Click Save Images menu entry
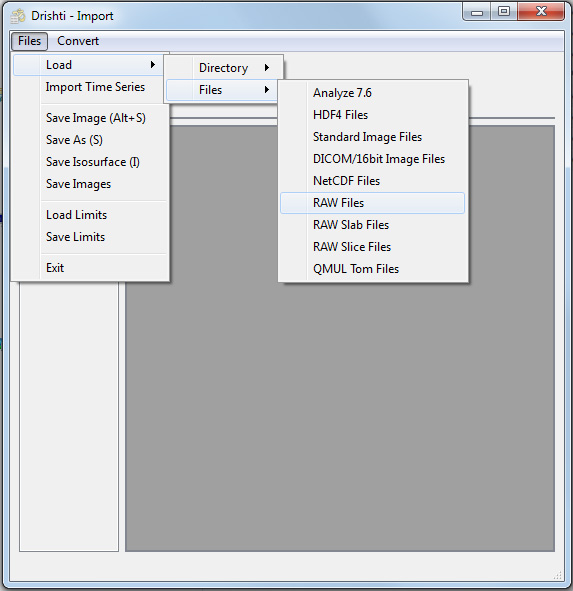Viewport: 573px width, 591px height. (x=78, y=184)
